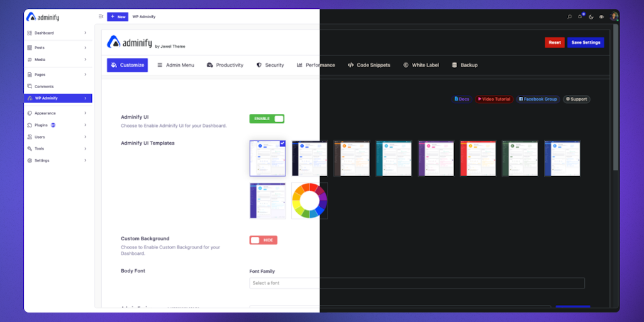The width and height of the screenshot is (644, 322).
Task: Click the red Reset button
Action: pyautogui.click(x=555, y=42)
